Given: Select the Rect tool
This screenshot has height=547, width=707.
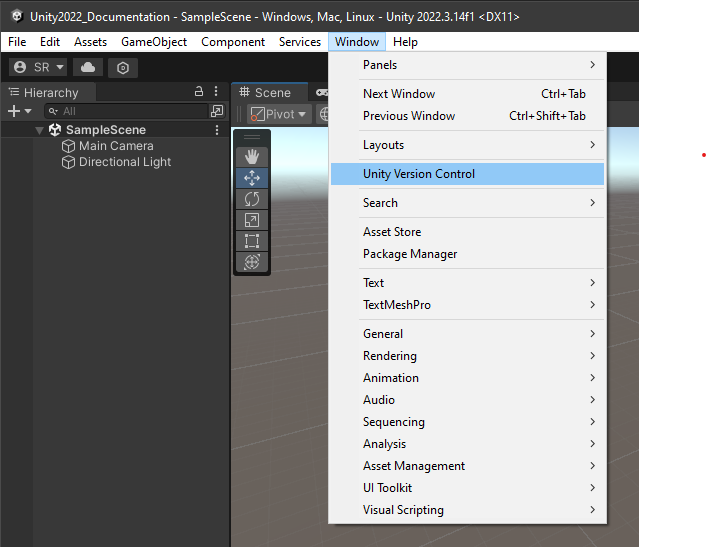Looking at the screenshot, I should pyautogui.click(x=251, y=240).
